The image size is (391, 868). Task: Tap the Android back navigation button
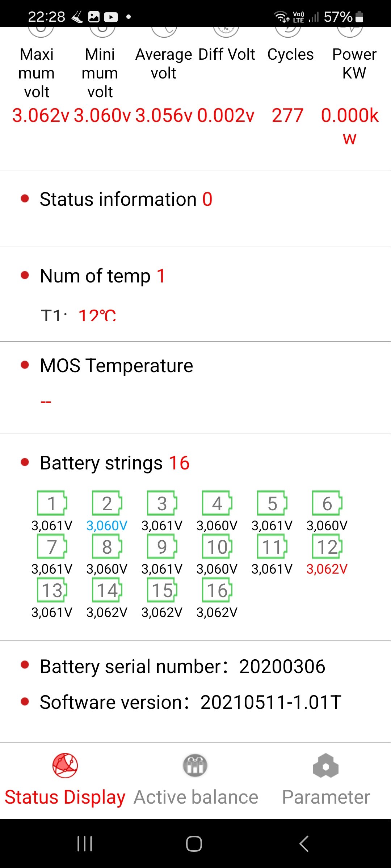pos(304,844)
